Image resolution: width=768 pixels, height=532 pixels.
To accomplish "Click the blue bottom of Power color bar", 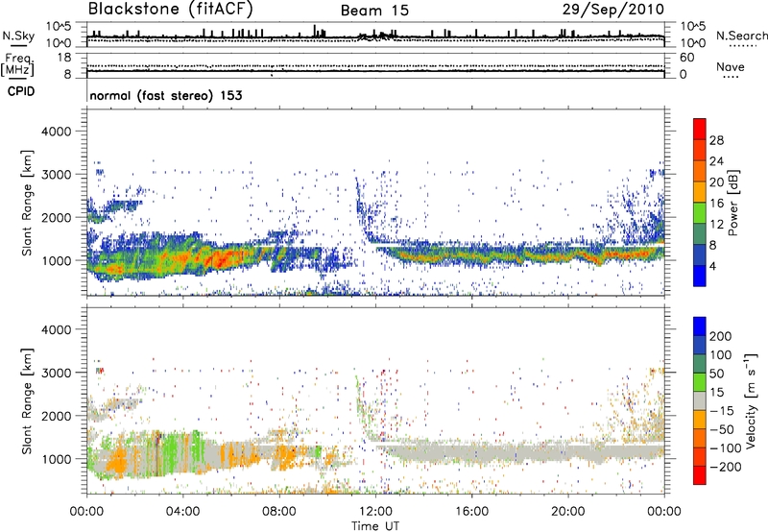I will pyautogui.click(x=700, y=276).
